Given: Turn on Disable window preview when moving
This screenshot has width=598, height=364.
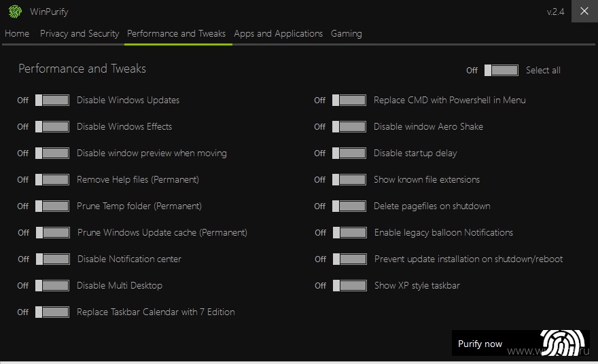Looking at the screenshot, I should coord(52,153).
